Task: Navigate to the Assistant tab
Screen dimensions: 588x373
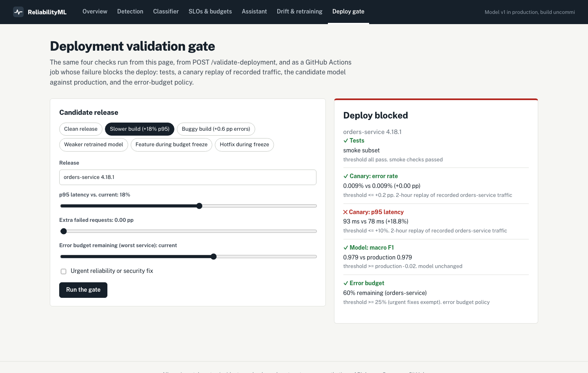Action: (254, 11)
